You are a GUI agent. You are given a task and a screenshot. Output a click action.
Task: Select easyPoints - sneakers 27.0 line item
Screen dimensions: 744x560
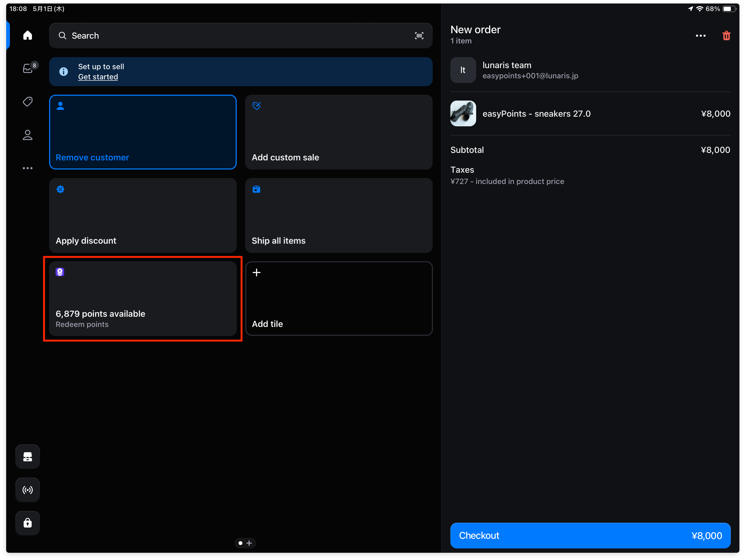590,114
